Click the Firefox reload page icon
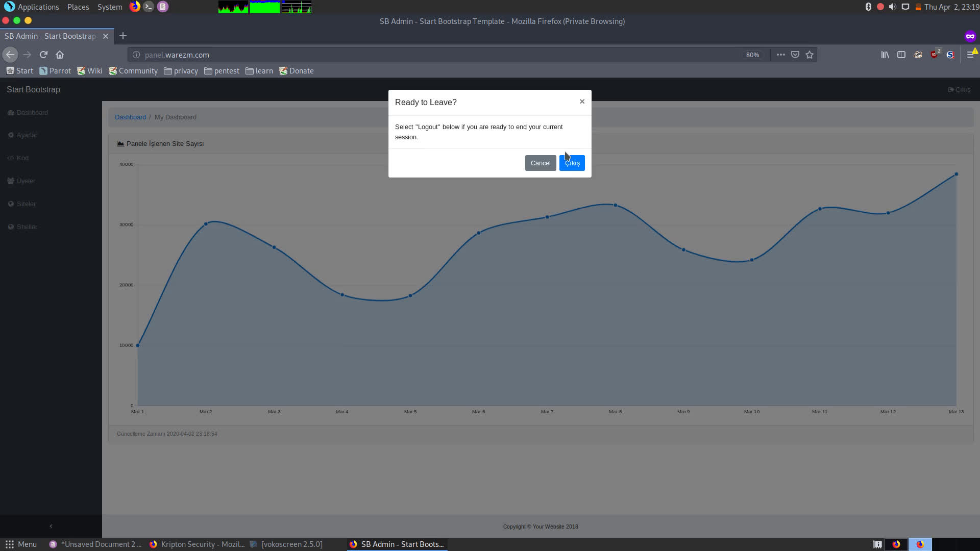 pyautogui.click(x=43, y=55)
